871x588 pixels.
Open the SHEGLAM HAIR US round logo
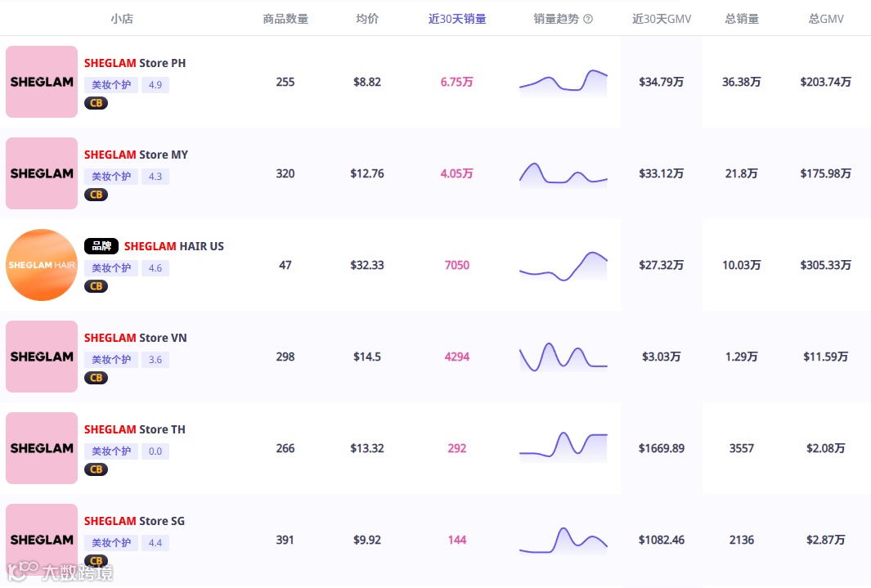(x=42, y=265)
